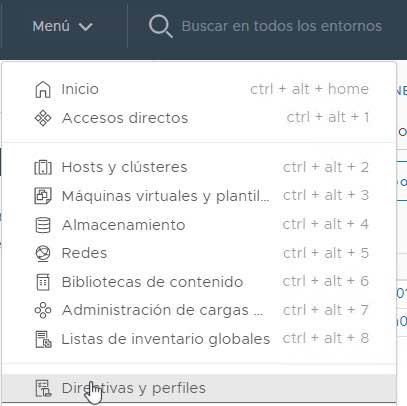Select Hosts y clústeres menu entry
This screenshot has width=407, height=406.
point(199,167)
